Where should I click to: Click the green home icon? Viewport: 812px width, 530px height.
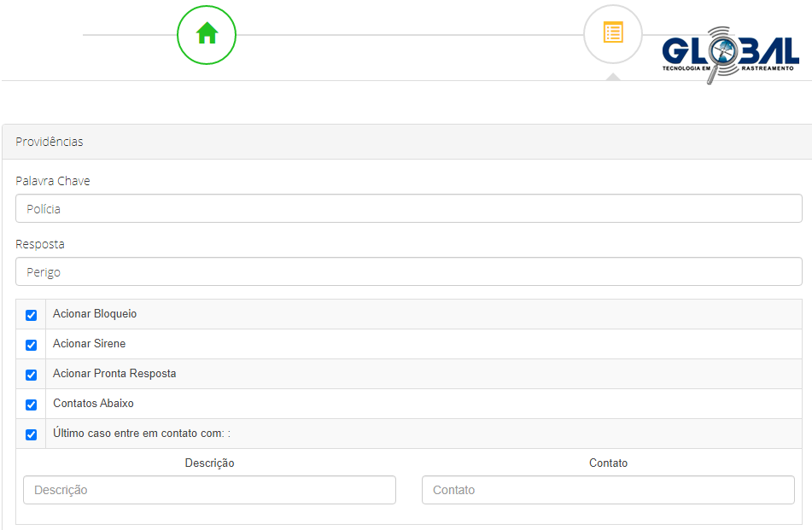click(x=207, y=34)
